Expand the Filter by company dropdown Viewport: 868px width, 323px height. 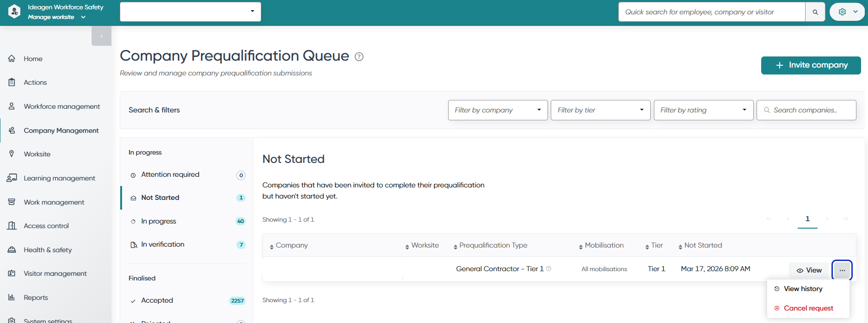(x=498, y=110)
